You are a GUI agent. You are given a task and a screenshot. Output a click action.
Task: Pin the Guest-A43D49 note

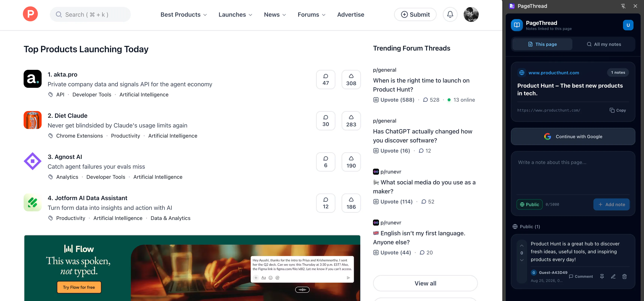pos(602,276)
